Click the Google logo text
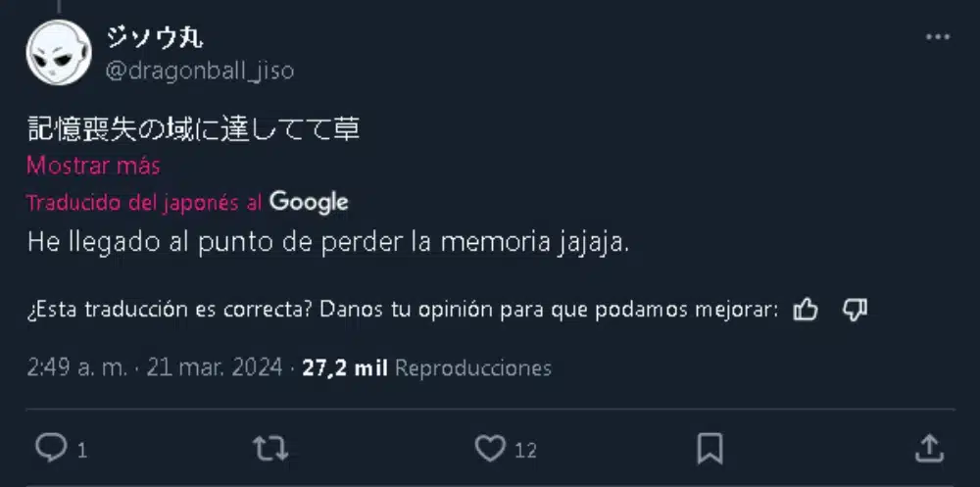980x487 pixels. pyautogui.click(x=309, y=203)
